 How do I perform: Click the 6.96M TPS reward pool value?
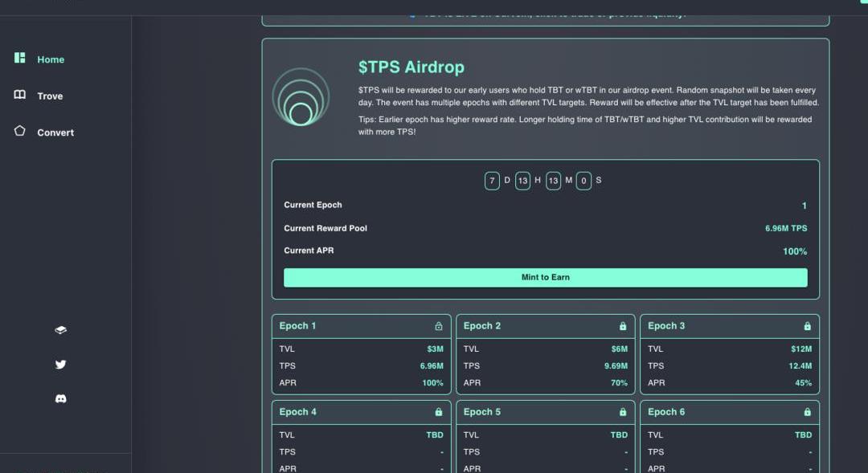pos(785,229)
